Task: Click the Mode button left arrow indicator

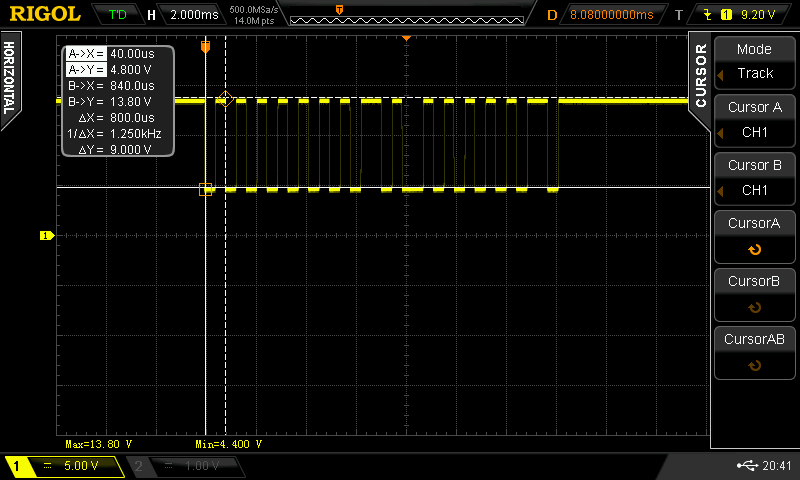Action: (720, 75)
